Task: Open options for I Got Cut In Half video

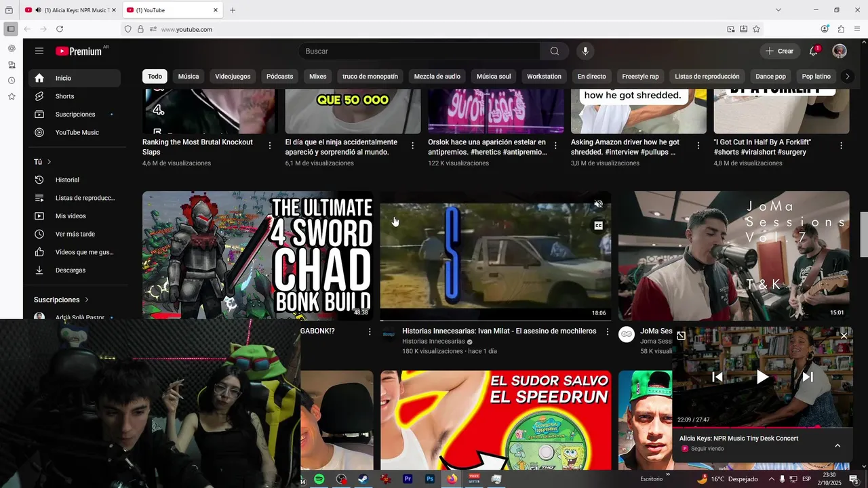Action: point(841,146)
